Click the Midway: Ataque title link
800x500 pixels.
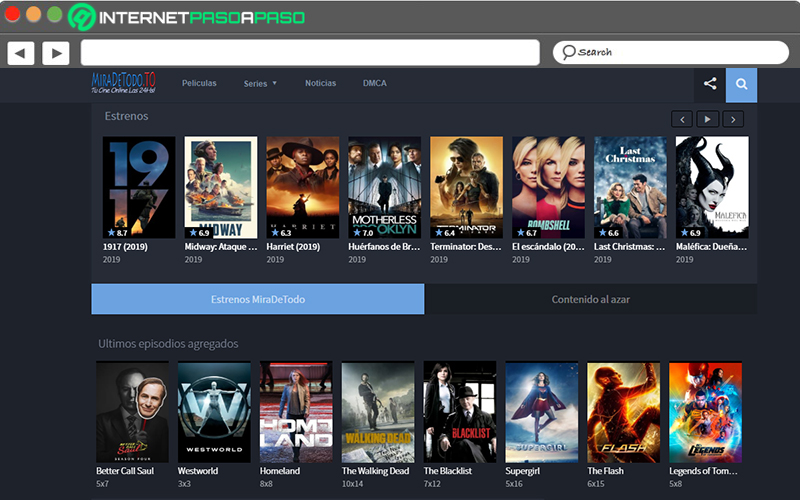[221, 246]
